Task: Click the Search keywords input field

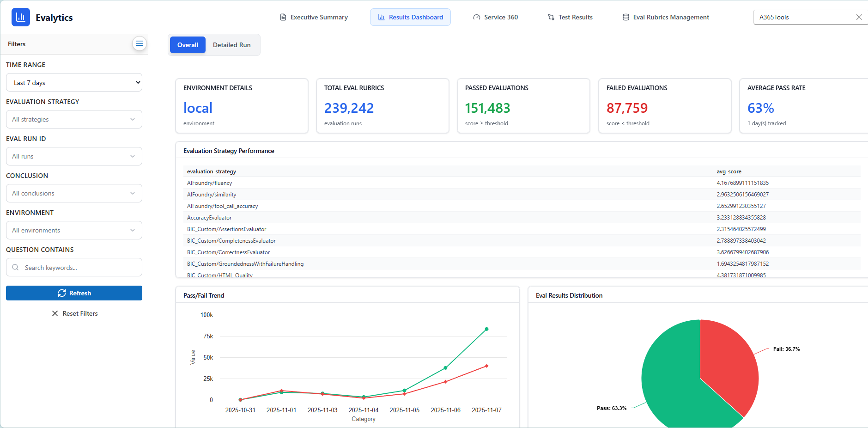Action: click(74, 267)
